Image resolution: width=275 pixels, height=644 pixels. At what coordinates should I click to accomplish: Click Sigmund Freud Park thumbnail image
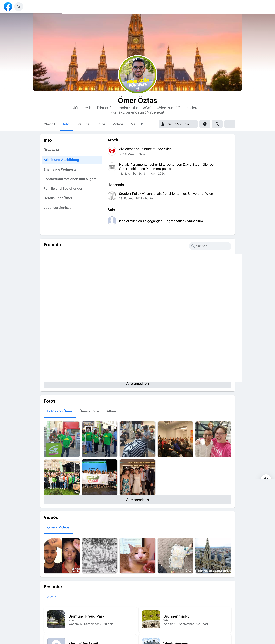click(x=56, y=619)
